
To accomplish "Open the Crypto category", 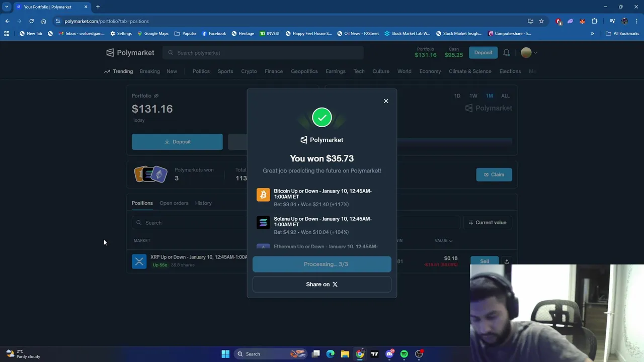I will pyautogui.click(x=249, y=71).
